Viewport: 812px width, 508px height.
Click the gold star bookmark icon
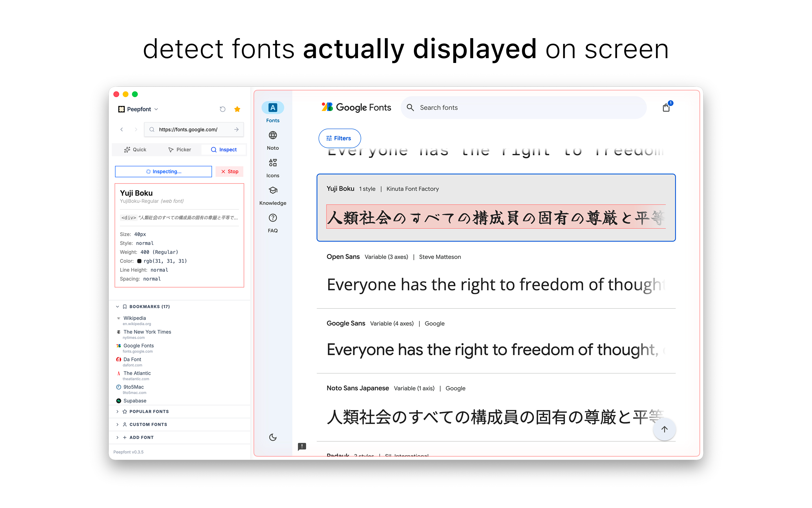point(237,109)
